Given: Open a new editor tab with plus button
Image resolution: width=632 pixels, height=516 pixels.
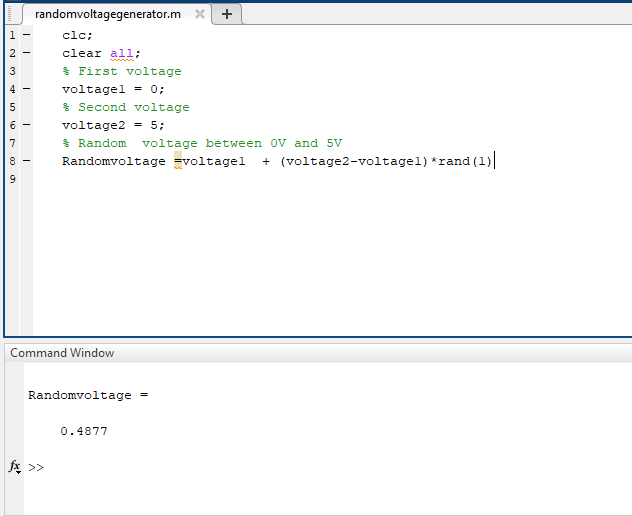Looking at the screenshot, I should [x=227, y=14].
